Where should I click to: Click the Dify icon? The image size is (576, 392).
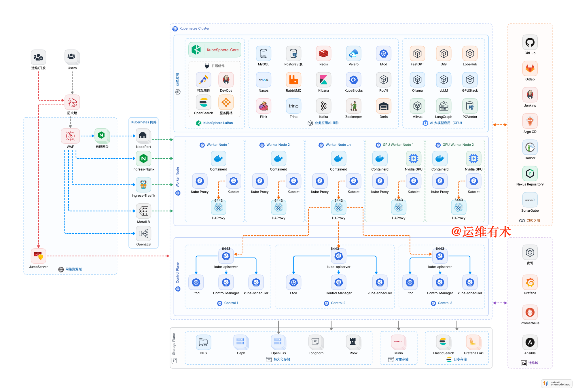[444, 54]
